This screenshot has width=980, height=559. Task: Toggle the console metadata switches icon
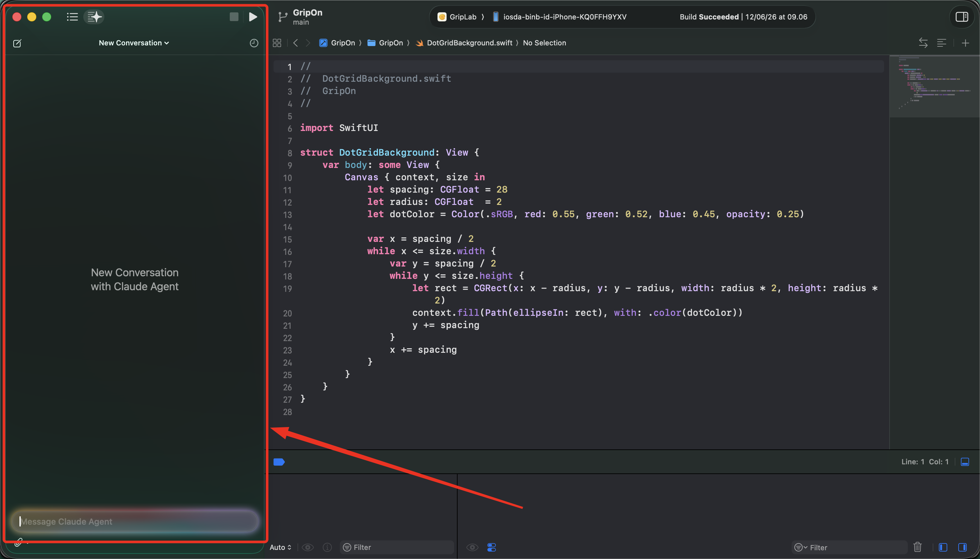point(492,547)
